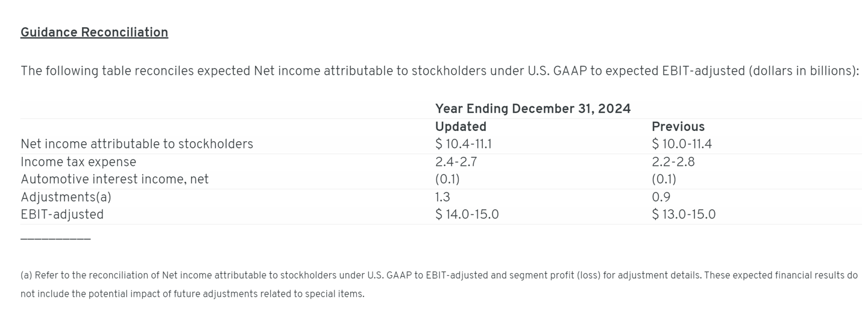Click the Income tax expense row label
This screenshot has height=324, width=868.
pyautogui.click(x=78, y=162)
